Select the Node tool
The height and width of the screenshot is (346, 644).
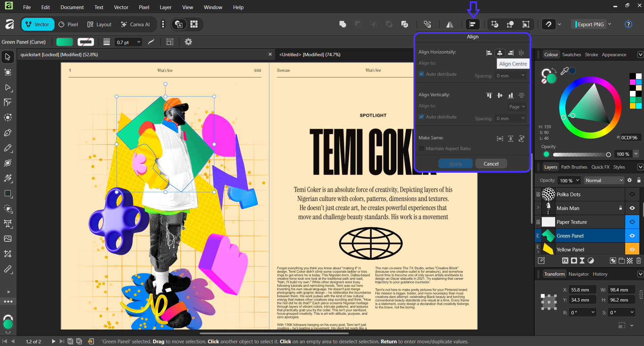point(8,88)
